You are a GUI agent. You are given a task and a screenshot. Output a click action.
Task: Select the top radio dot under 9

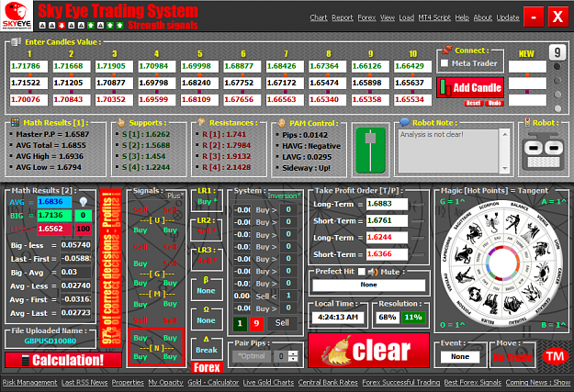coord(557,67)
